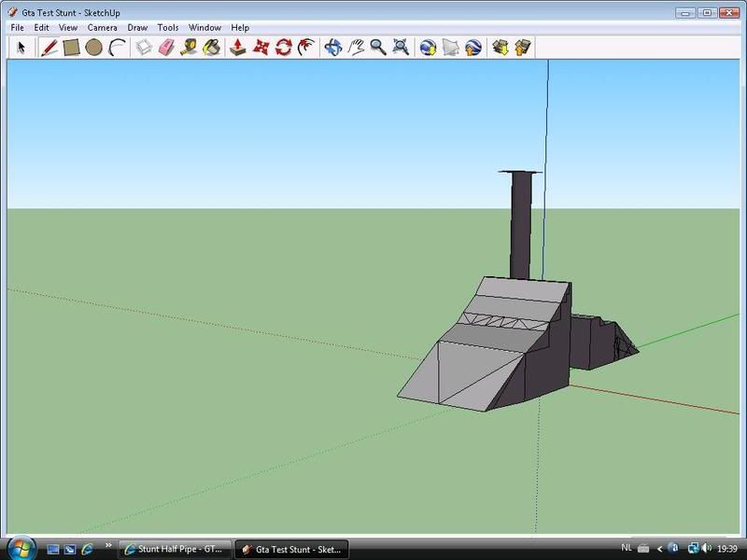Choose the Rectangle drawing tool
The width and height of the screenshot is (747, 560).
pos(71,48)
